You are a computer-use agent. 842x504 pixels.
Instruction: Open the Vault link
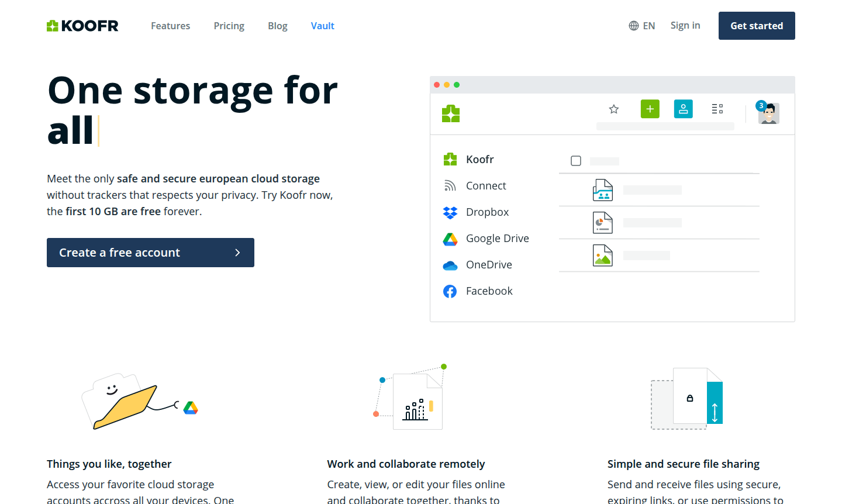(322, 26)
